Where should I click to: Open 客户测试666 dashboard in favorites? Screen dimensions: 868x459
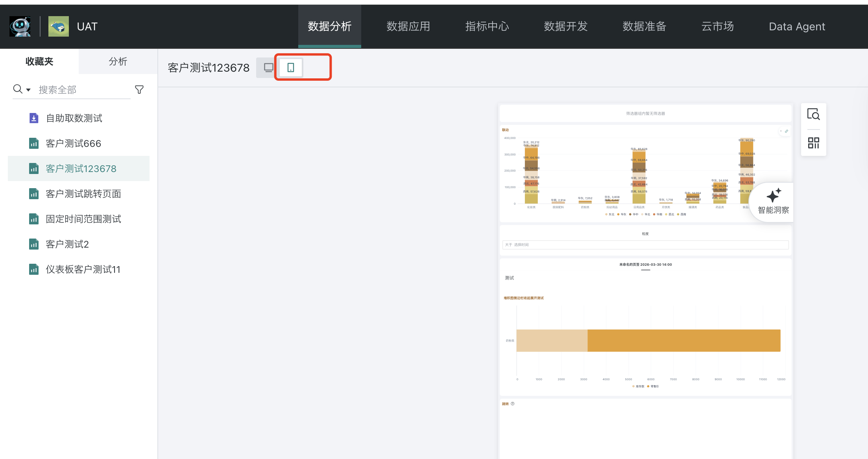pyautogui.click(x=73, y=143)
